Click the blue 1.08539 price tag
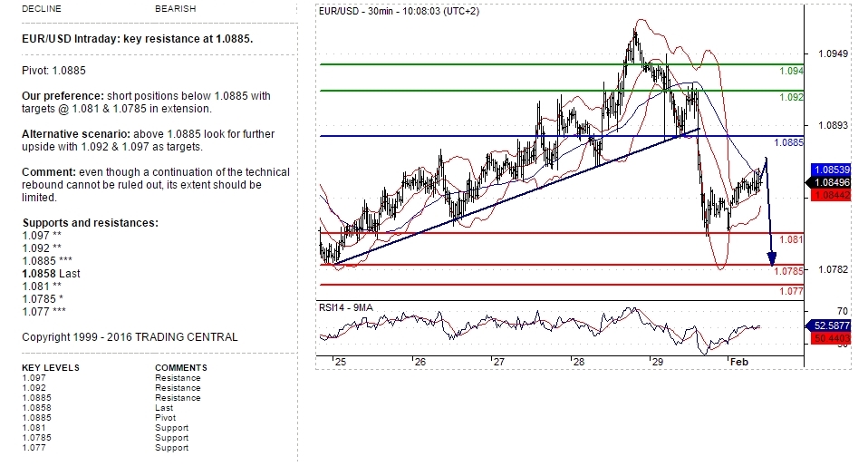 point(831,170)
